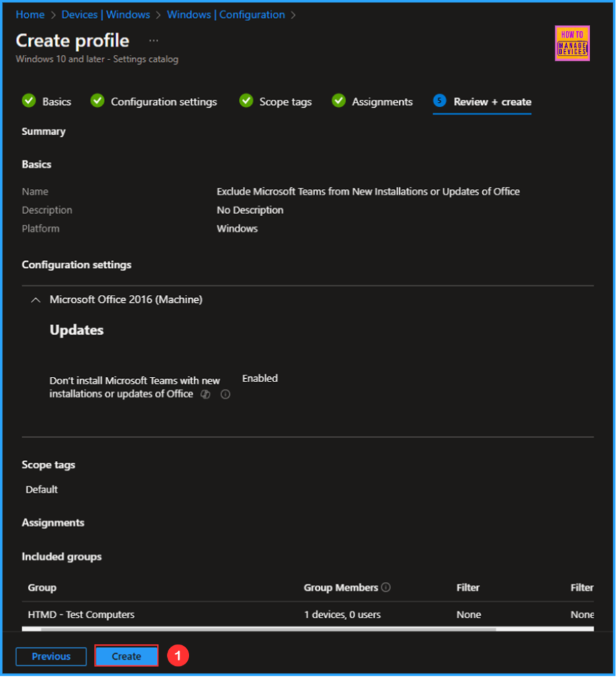Click the Group Members info icon
The height and width of the screenshot is (677, 616).
click(387, 587)
